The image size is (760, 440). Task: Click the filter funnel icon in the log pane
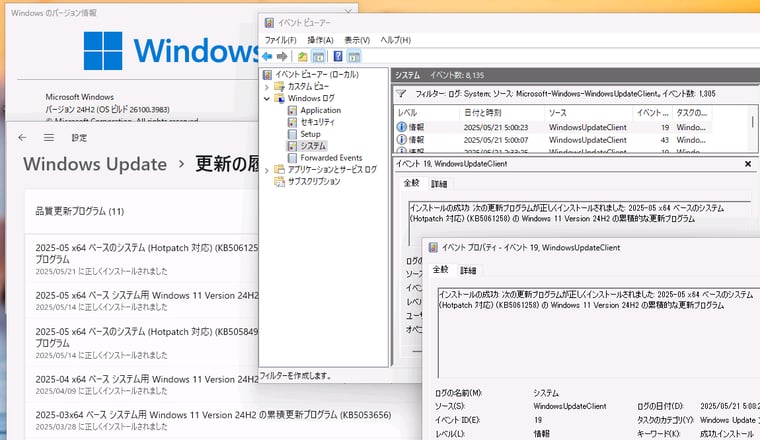(x=401, y=94)
